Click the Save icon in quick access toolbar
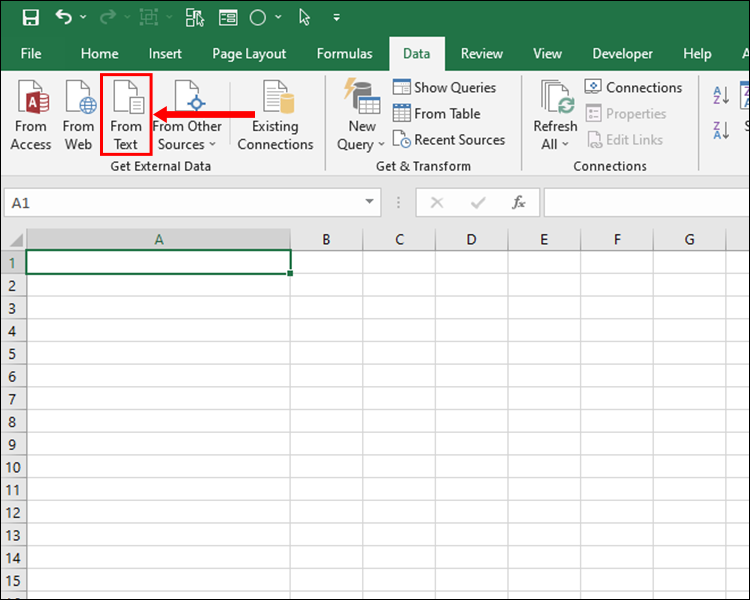This screenshot has width=750, height=600. click(30, 18)
